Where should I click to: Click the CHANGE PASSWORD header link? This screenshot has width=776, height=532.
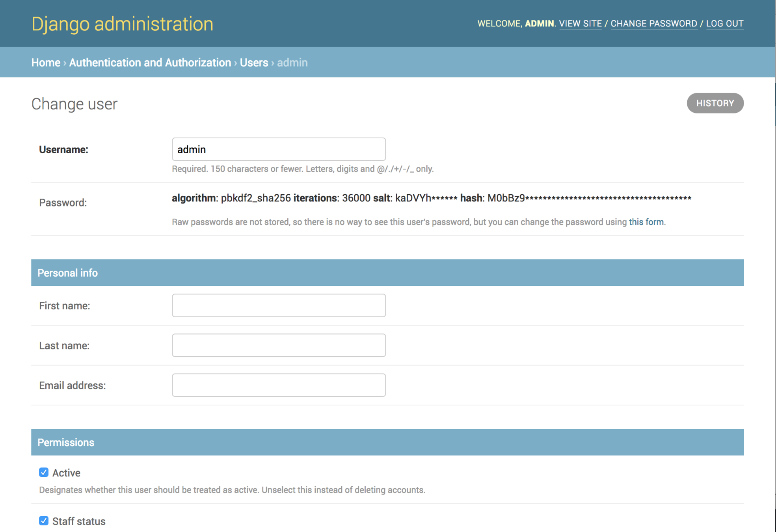653,24
